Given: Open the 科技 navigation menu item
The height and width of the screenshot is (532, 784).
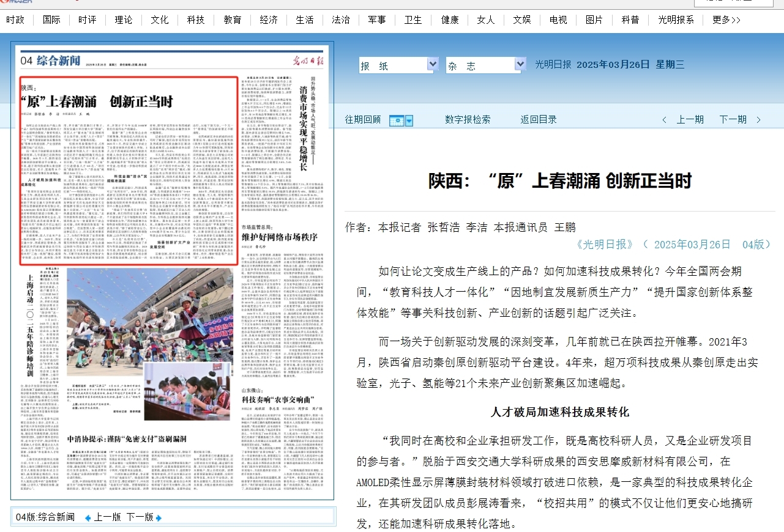Looking at the screenshot, I should [x=196, y=20].
